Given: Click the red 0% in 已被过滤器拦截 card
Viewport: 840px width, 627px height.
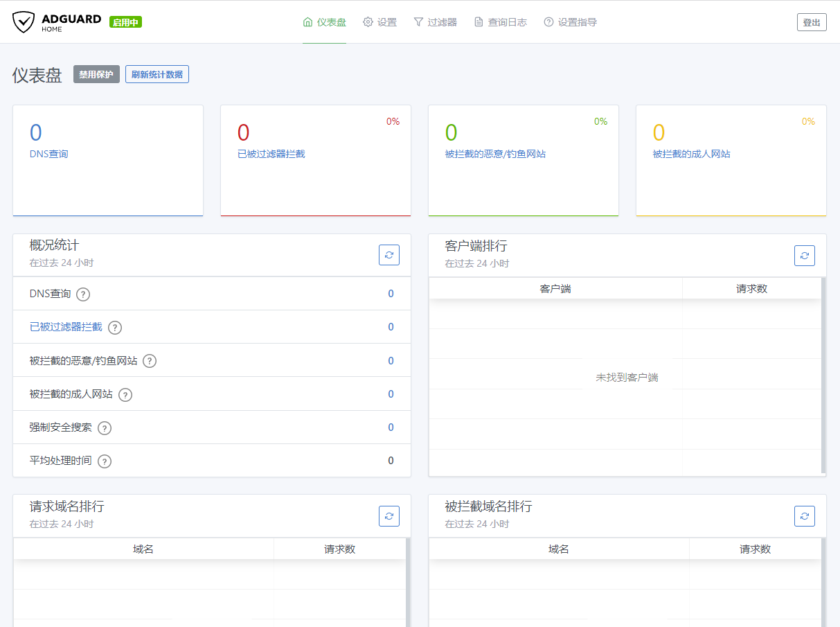Looking at the screenshot, I should [x=393, y=121].
